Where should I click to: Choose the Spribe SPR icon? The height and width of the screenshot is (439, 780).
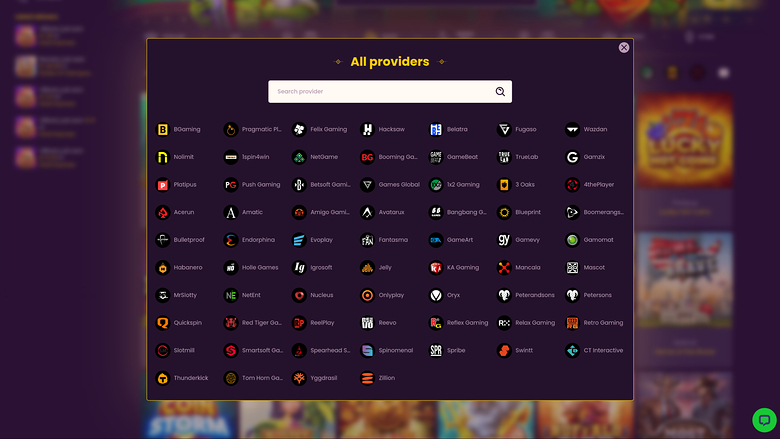pyautogui.click(x=436, y=351)
